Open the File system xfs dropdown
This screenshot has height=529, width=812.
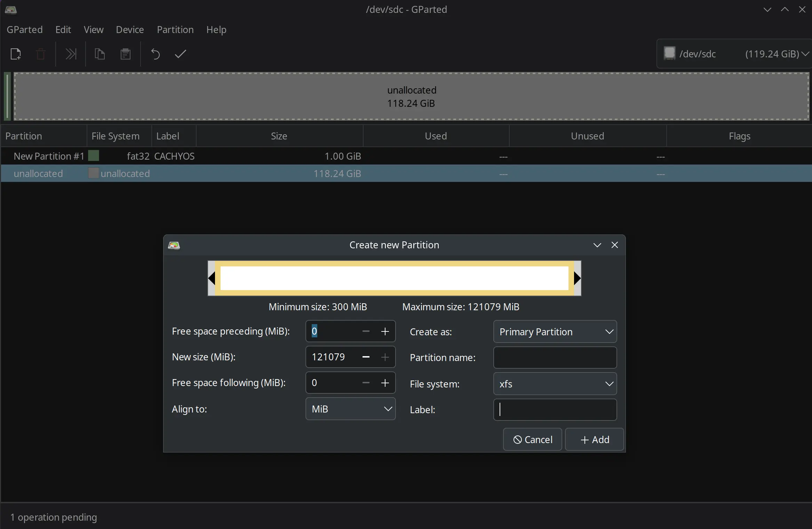pyautogui.click(x=555, y=384)
